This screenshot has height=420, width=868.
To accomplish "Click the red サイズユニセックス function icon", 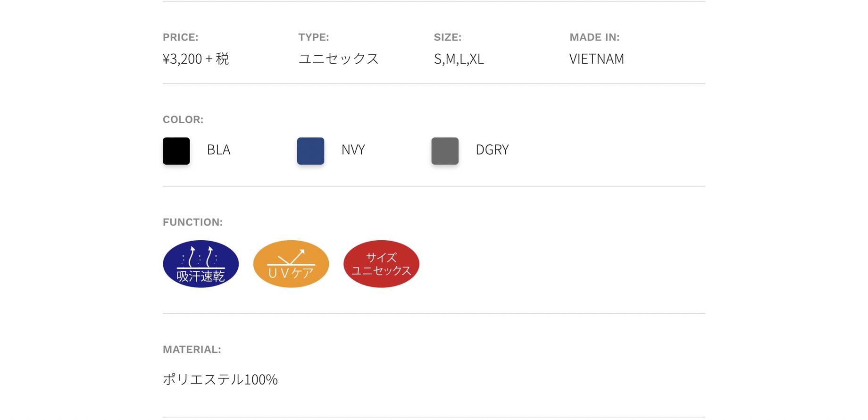I will [x=381, y=264].
